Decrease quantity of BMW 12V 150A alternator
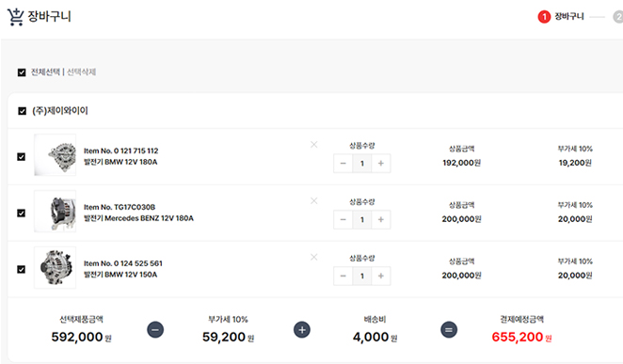This screenshot has height=364, width=623. point(343,276)
